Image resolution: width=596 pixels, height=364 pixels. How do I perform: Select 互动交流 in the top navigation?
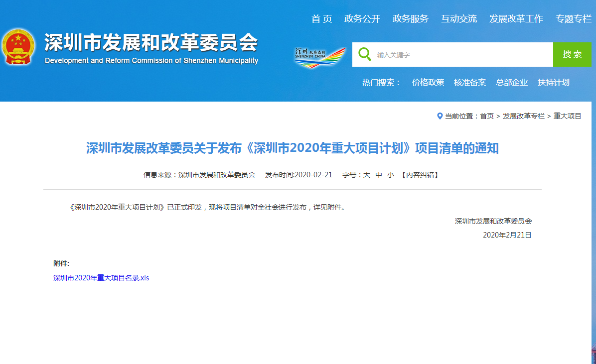point(458,19)
